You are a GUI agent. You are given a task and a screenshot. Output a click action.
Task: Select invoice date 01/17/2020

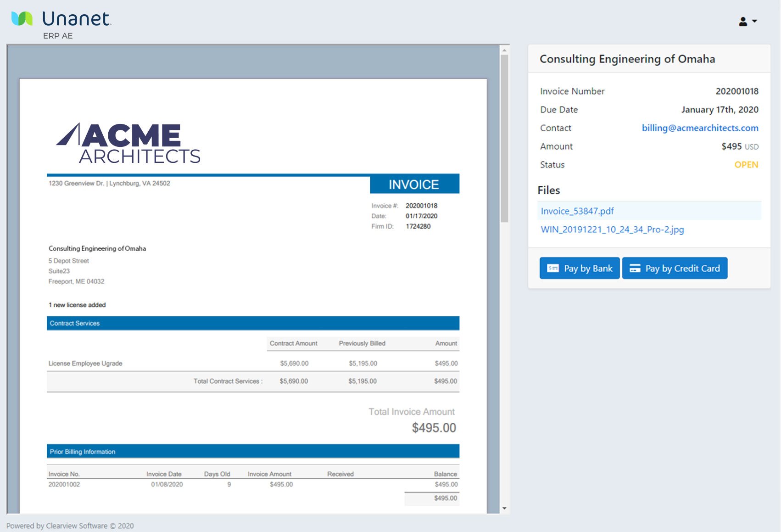click(421, 216)
